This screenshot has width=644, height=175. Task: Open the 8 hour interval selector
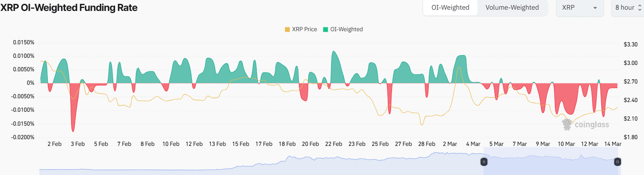coord(627,8)
